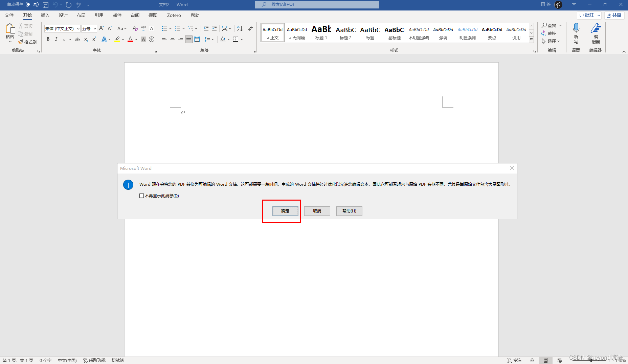Center align the text

[x=173, y=39]
